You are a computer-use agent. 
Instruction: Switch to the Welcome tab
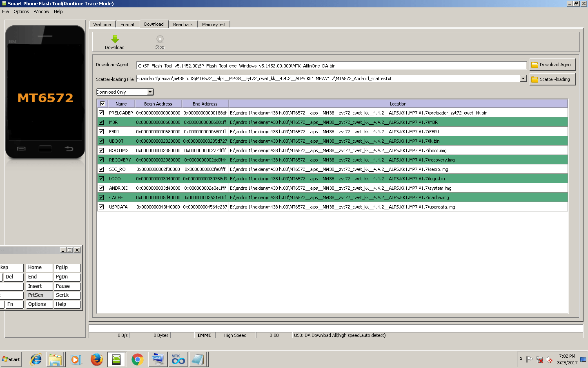pyautogui.click(x=102, y=25)
